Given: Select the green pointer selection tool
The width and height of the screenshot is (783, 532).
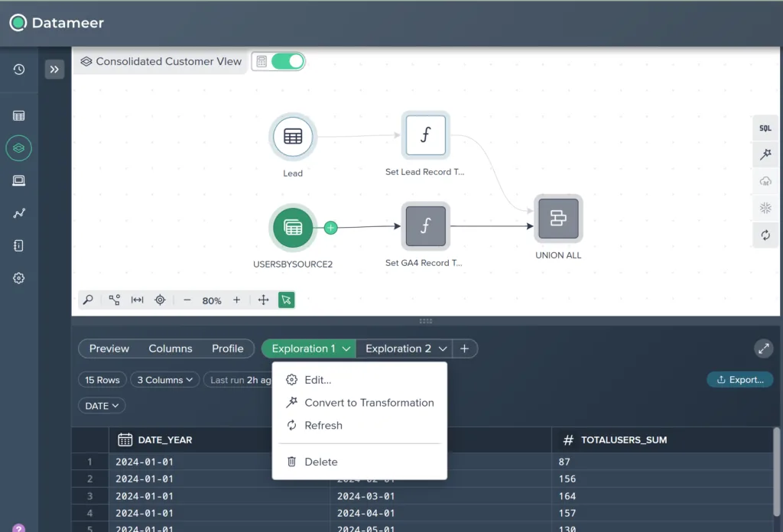Looking at the screenshot, I should (x=286, y=300).
